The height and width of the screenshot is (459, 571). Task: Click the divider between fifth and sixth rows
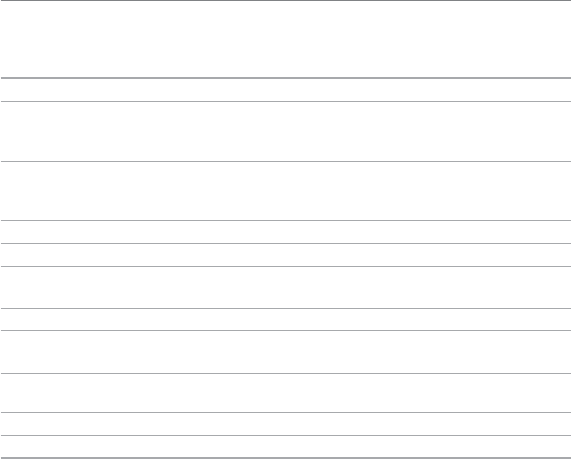[x=286, y=267]
